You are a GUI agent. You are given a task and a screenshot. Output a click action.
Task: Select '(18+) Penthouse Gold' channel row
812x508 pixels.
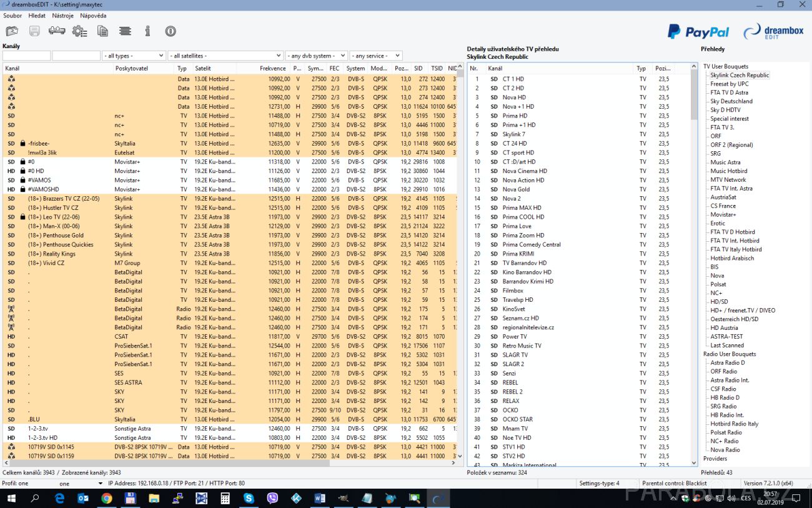point(229,236)
